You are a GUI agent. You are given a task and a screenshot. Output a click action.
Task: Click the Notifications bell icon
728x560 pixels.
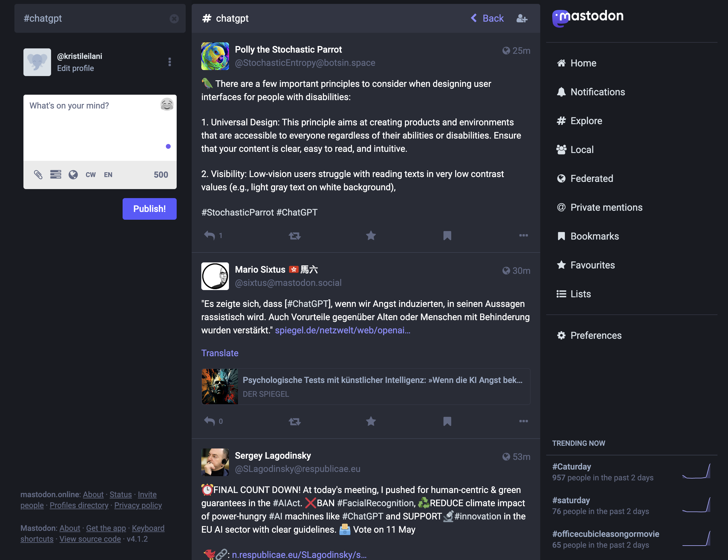coord(561,92)
